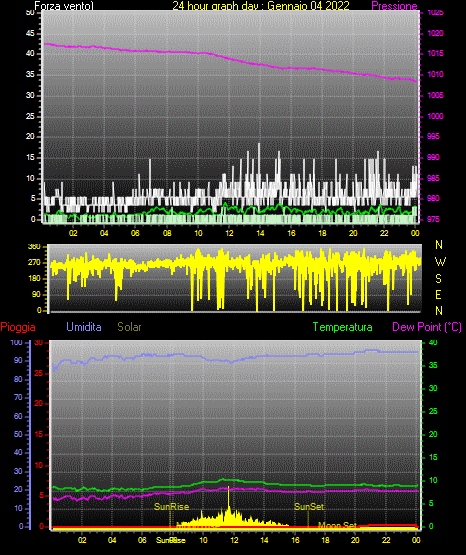Click the 'S' compass direction label
Image resolution: width=466 pixels, height=555 pixels.
(438, 279)
